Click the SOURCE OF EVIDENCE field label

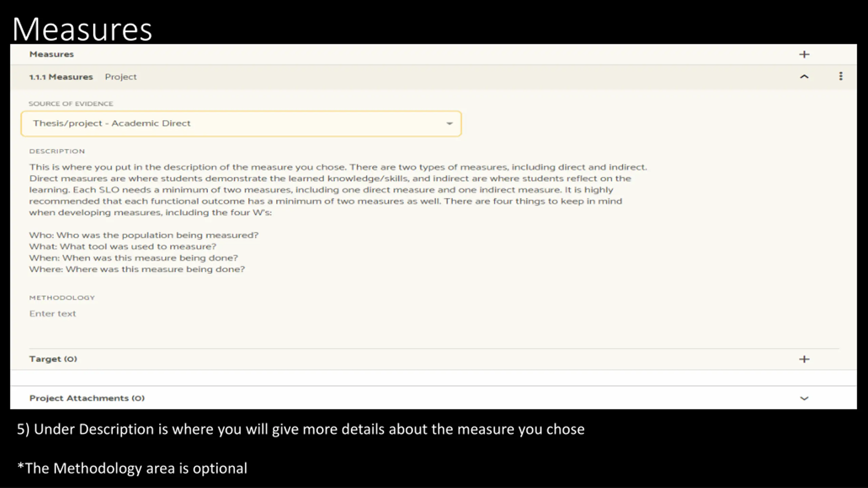(x=71, y=104)
